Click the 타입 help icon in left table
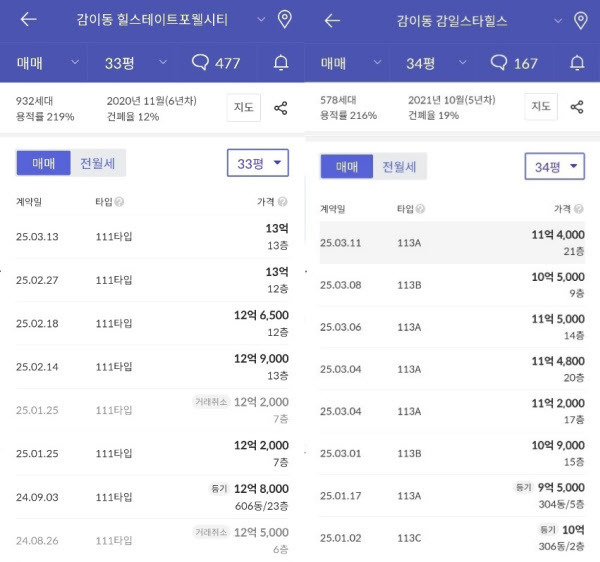Viewport: 600px width, 562px height. pos(119,202)
